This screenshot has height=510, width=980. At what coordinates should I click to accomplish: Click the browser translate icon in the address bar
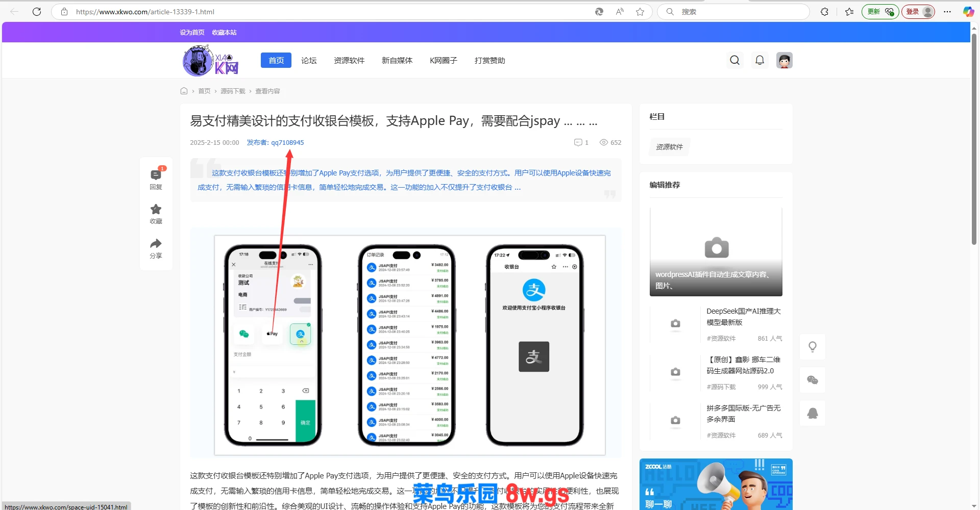coord(599,11)
